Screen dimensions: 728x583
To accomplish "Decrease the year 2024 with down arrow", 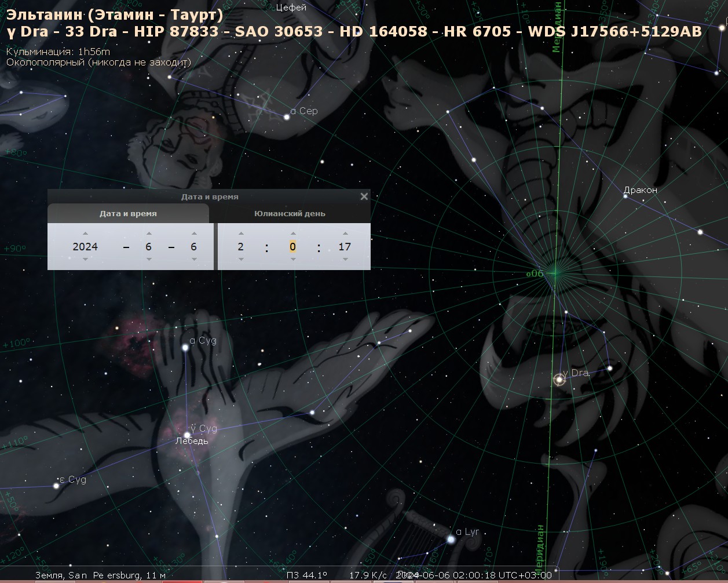I will pyautogui.click(x=85, y=259).
